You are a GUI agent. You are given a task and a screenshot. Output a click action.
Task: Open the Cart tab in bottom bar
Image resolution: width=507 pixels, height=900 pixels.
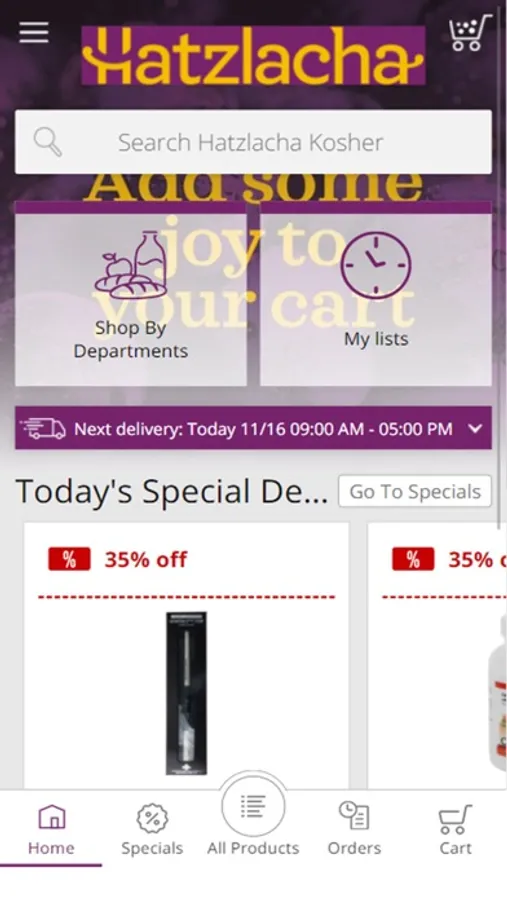click(x=455, y=829)
